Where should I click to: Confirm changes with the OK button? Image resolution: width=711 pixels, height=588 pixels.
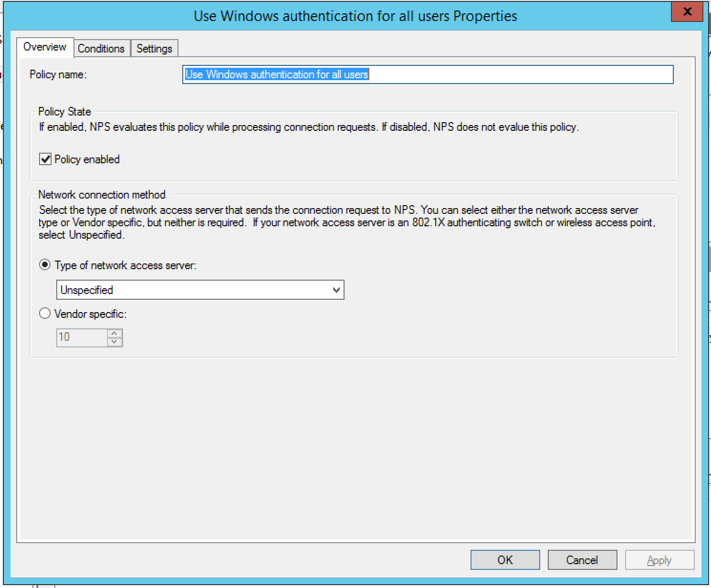[x=505, y=560]
